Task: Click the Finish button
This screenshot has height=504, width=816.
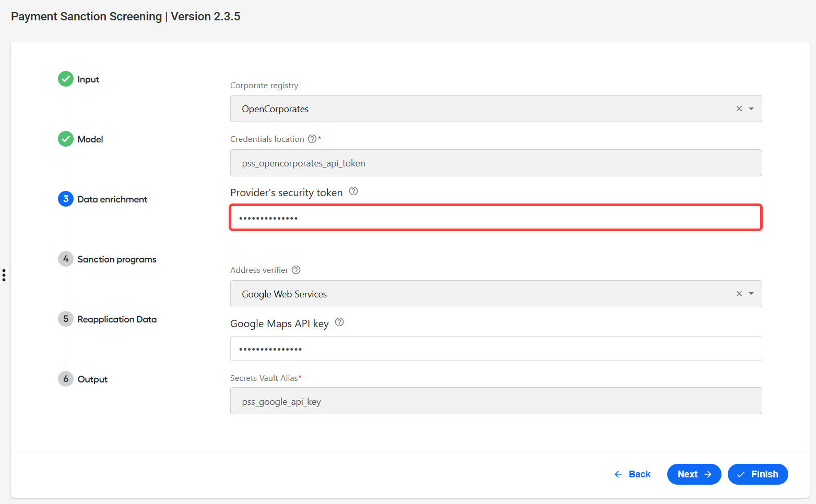Action: click(758, 474)
